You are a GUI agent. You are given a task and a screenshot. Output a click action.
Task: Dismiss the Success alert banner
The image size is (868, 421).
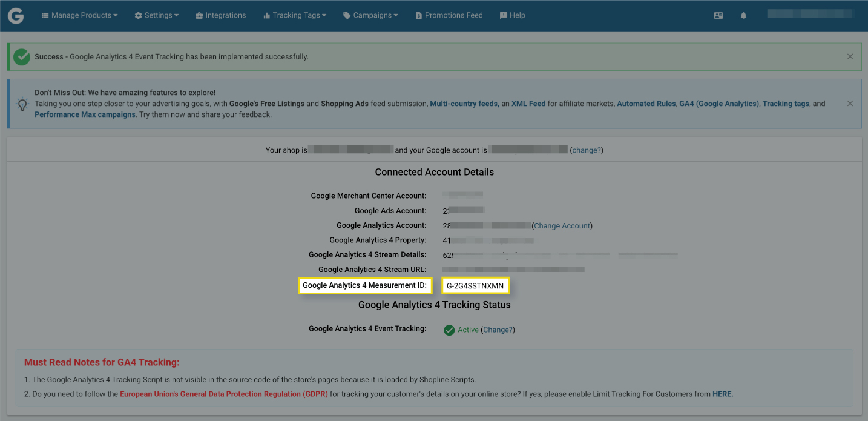click(850, 56)
